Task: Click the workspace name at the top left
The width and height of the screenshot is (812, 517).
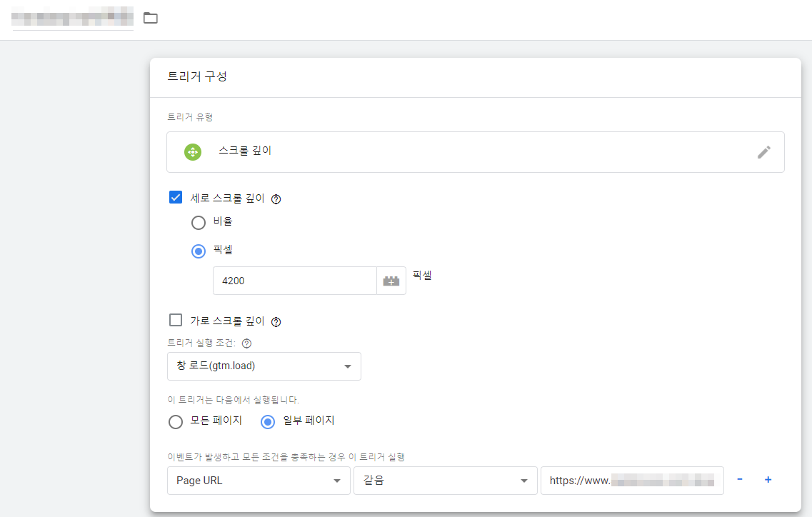Action: coord(71,19)
